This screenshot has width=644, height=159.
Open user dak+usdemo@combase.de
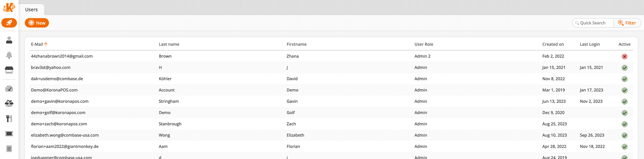point(57,79)
